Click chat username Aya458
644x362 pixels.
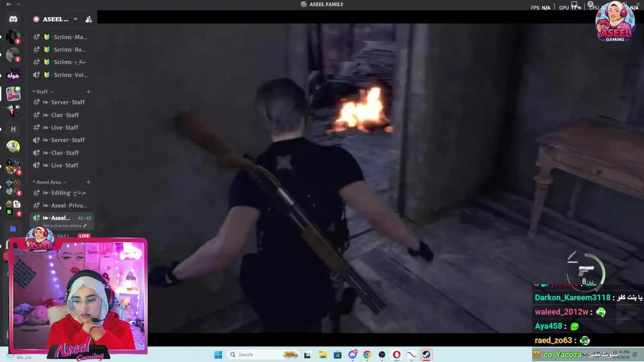coord(548,326)
